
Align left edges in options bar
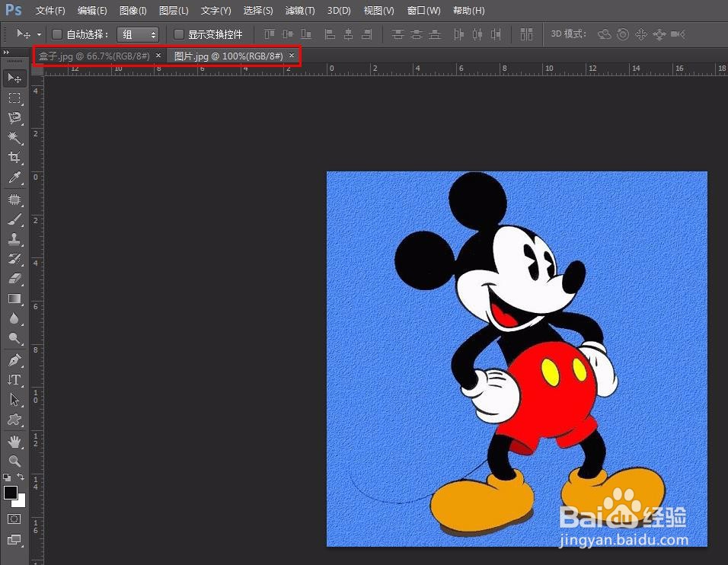[x=330, y=34]
